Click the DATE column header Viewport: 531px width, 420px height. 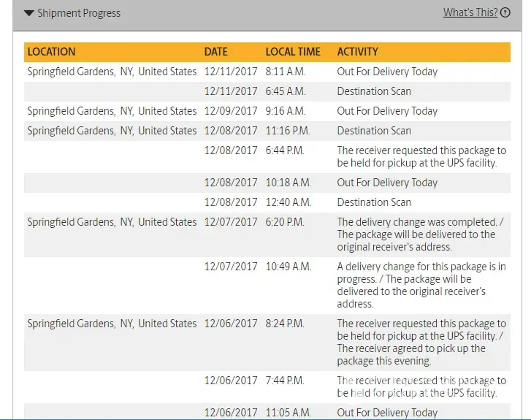pyautogui.click(x=215, y=52)
